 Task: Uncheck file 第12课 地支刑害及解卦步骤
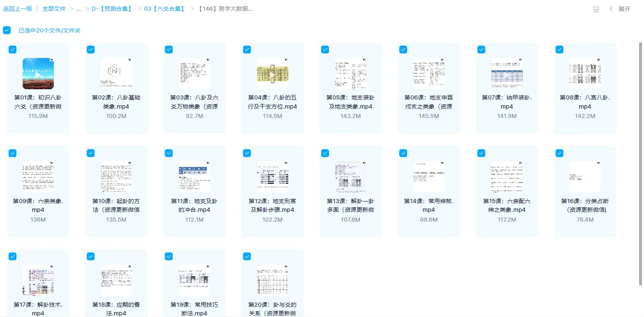click(247, 153)
